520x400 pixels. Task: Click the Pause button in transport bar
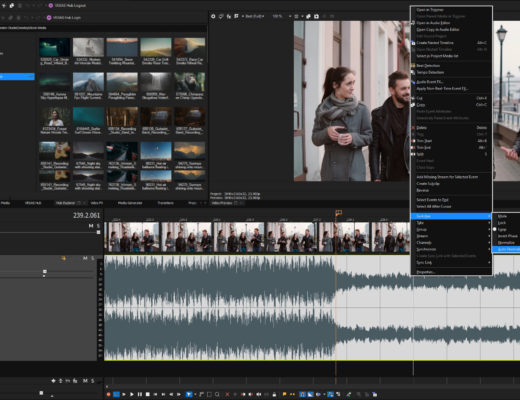(x=140, y=394)
